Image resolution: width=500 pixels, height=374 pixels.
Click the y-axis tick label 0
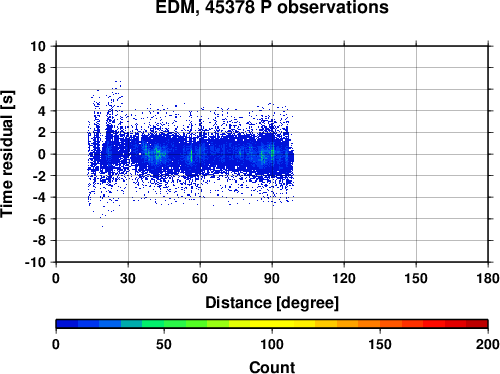point(42,154)
